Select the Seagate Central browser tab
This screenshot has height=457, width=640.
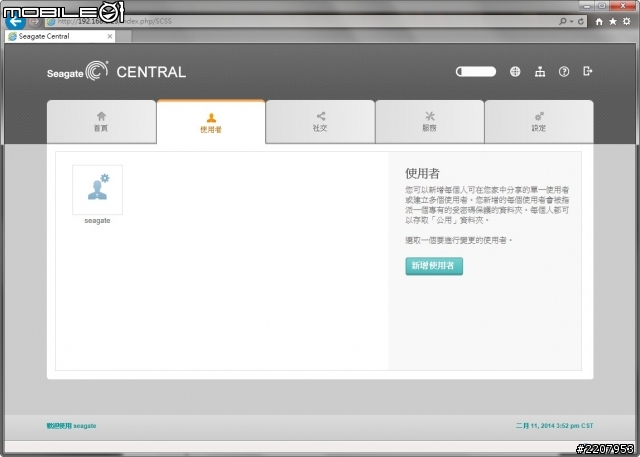(60, 36)
